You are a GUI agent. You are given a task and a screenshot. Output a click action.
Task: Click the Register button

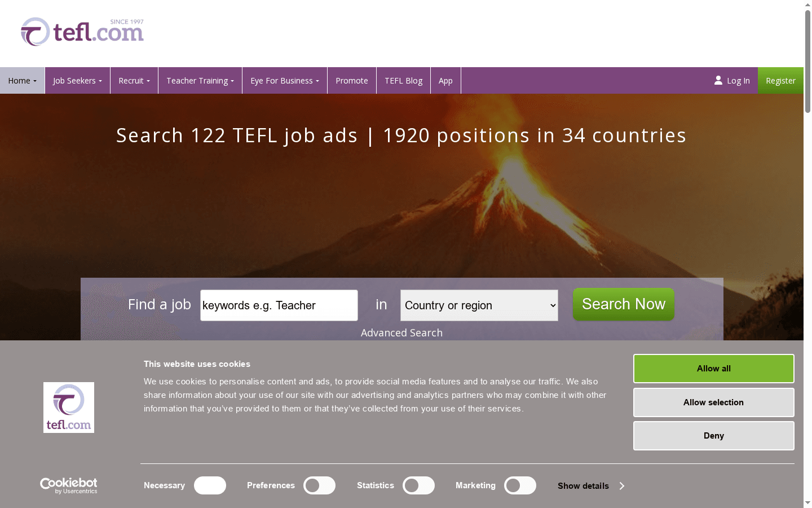[x=780, y=80]
